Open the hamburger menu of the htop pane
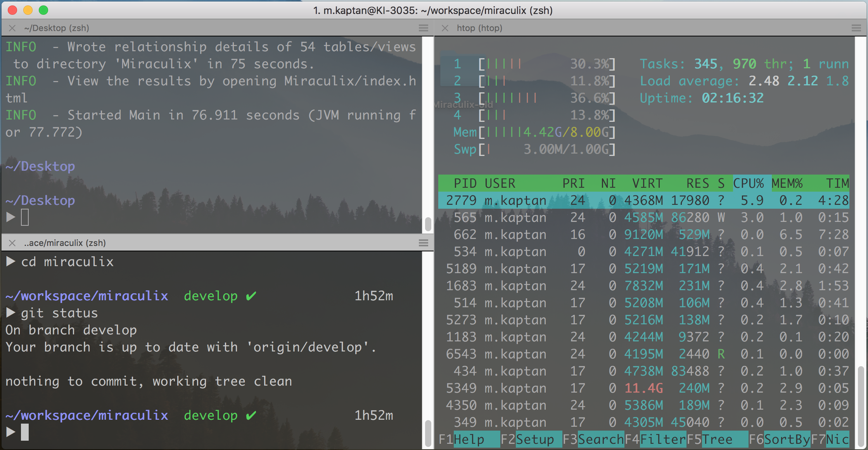Image resolution: width=868 pixels, height=450 pixels. point(856,28)
